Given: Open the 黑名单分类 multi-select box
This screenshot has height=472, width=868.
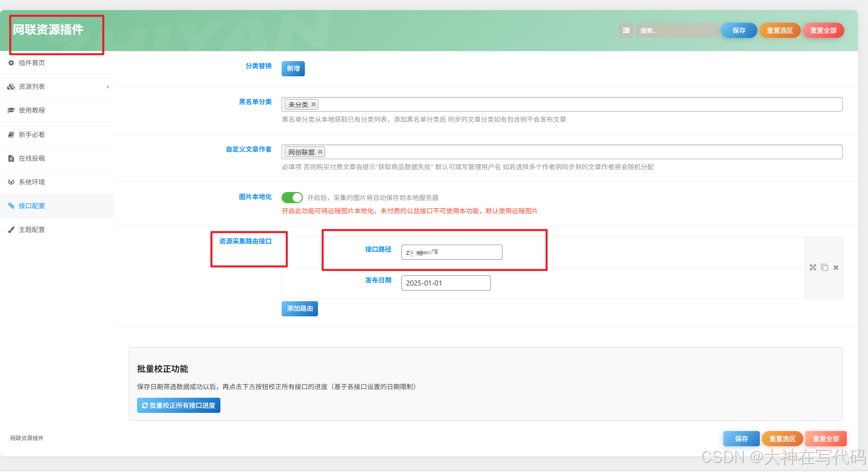Looking at the screenshot, I should click(562, 105).
